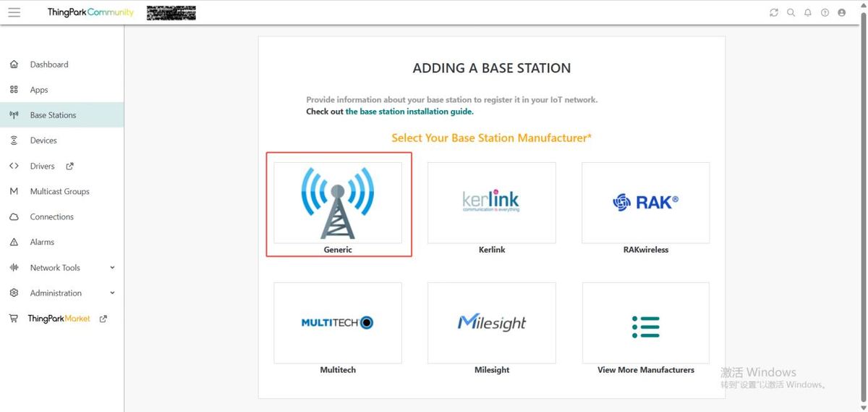
Task: Click the Milesight label text
Action: click(492, 370)
